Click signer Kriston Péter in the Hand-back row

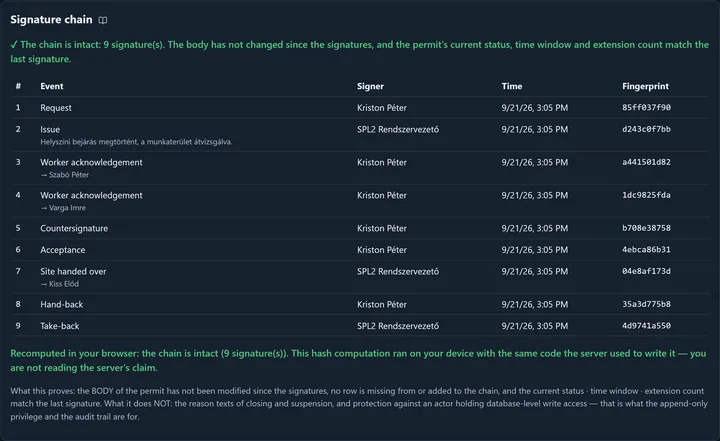[x=382, y=305]
